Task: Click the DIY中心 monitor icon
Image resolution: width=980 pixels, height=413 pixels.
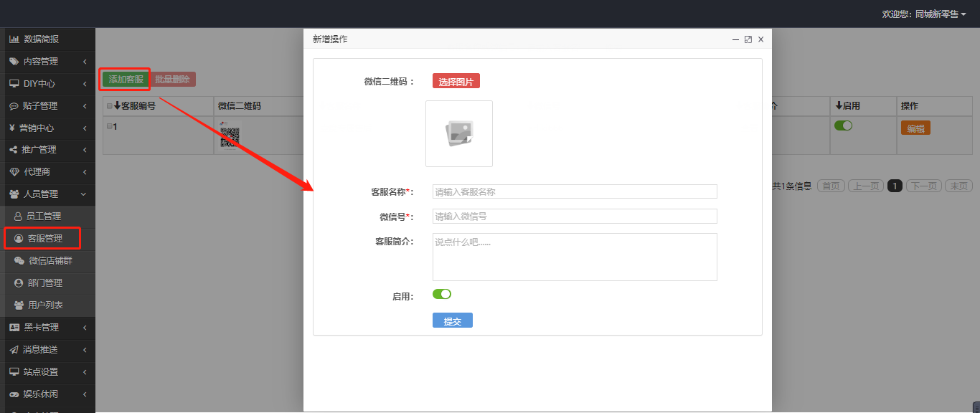Action: [14, 84]
